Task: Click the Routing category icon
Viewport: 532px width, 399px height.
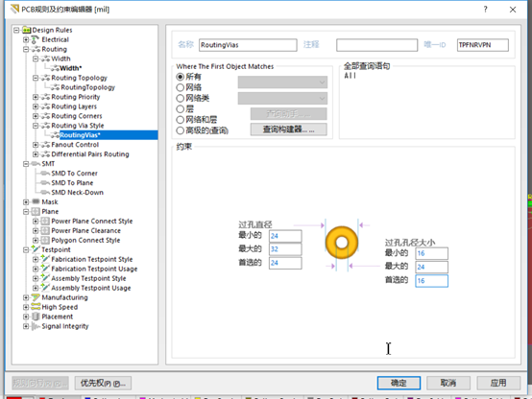Action: click(x=36, y=49)
